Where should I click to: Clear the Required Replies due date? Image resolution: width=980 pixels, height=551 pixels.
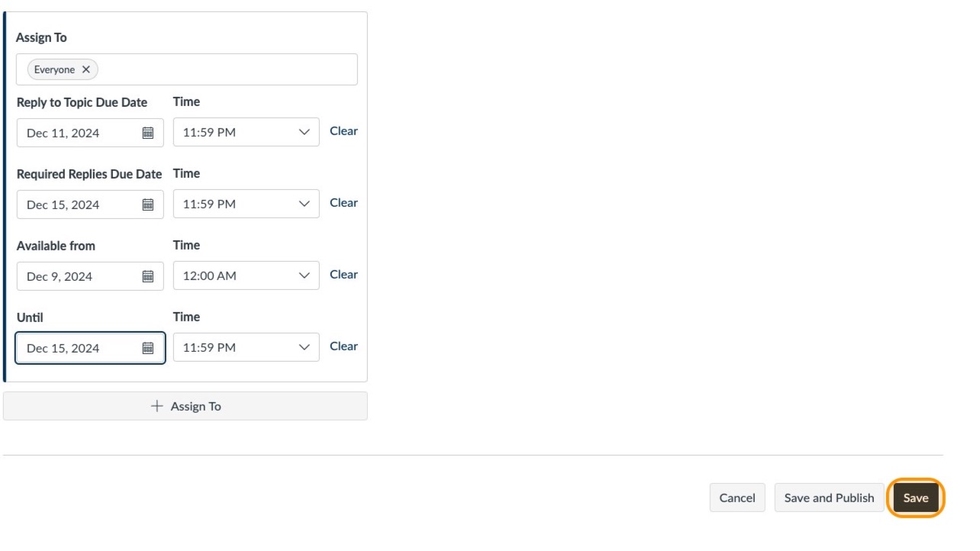tap(343, 202)
